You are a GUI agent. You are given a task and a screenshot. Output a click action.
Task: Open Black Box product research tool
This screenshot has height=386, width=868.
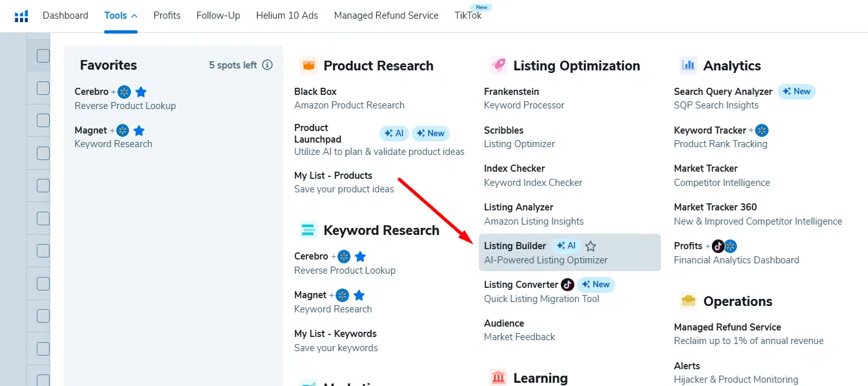pos(316,92)
